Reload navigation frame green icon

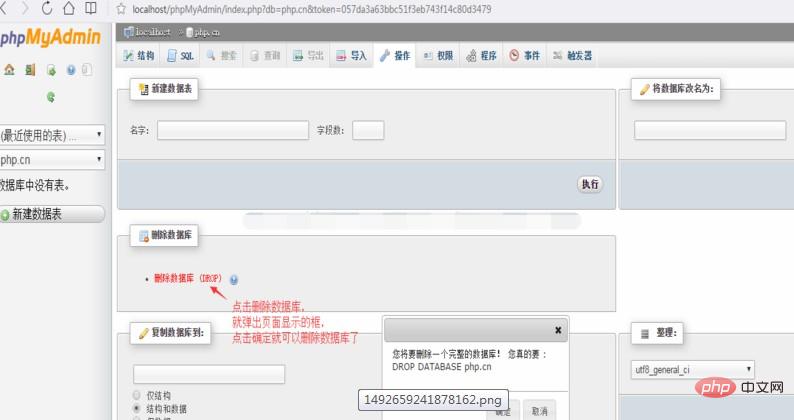tap(51, 97)
